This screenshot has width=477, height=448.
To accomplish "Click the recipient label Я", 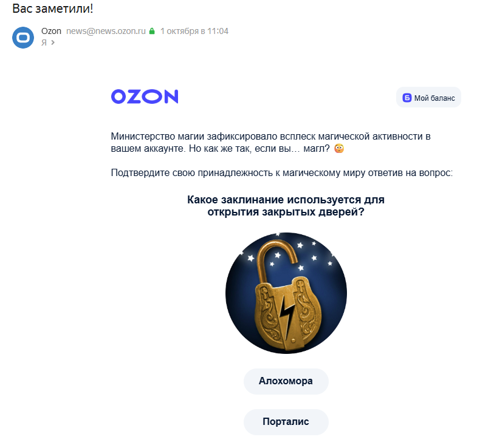I will 44,42.
